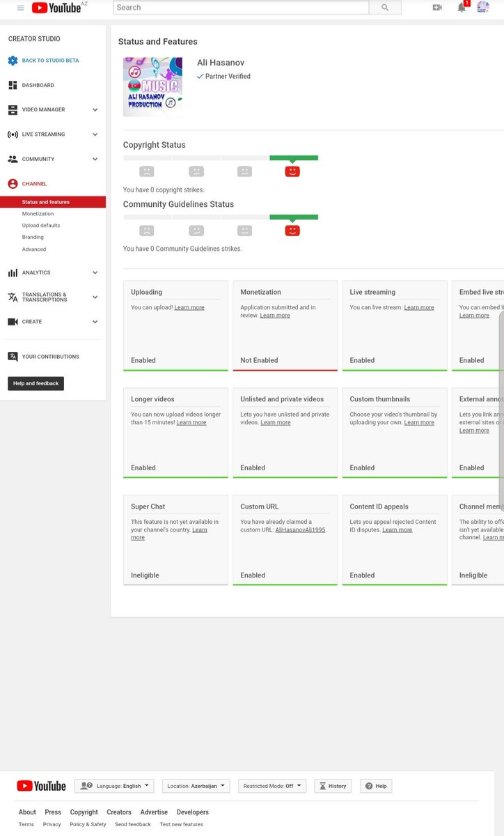Open the Branding submenu item

(33, 238)
